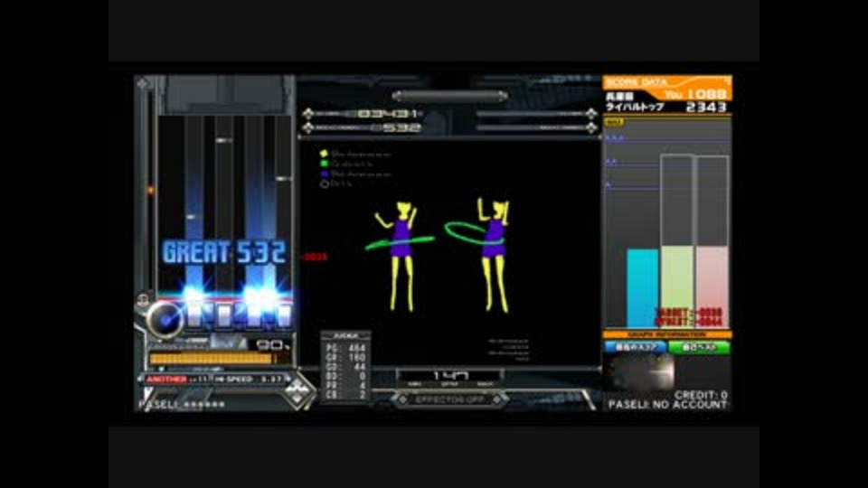Click the white ring legend marker
Image resolution: width=868 pixels, height=488 pixels.
(x=325, y=183)
